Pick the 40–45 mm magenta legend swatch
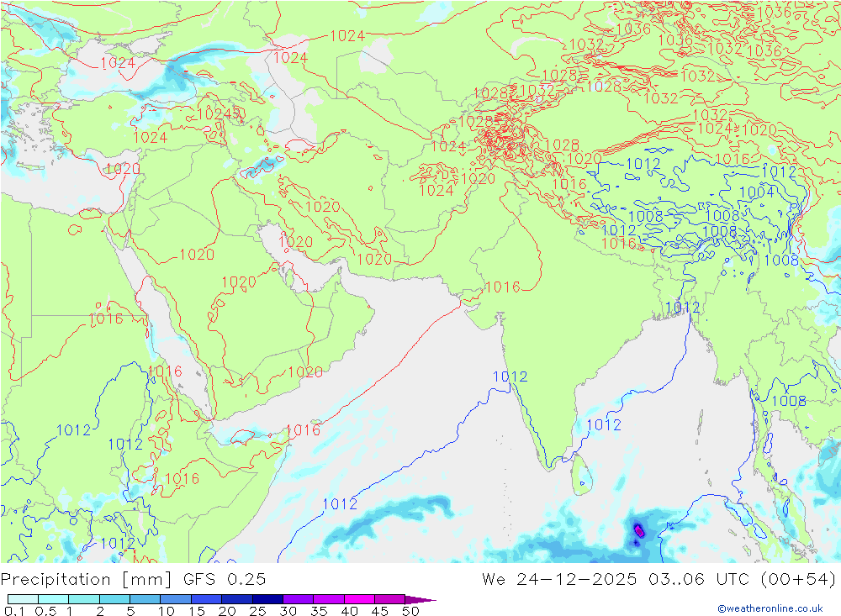This screenshot has height=616, width=841. (x=359, y=599)
